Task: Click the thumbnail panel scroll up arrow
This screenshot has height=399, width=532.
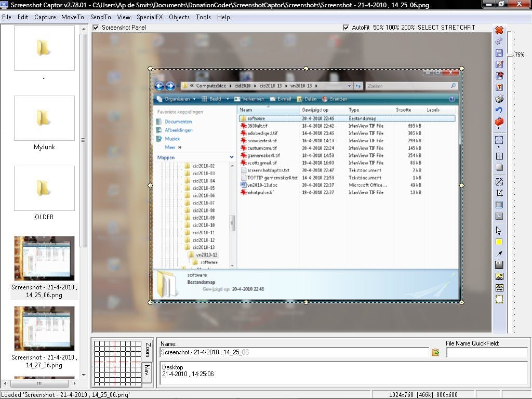Action: [84, 29]
